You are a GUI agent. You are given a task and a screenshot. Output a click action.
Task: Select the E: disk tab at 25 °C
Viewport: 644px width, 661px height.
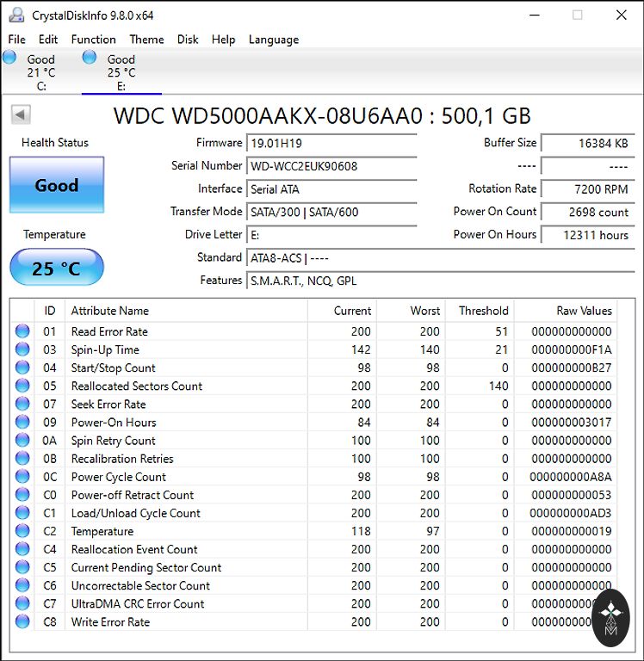tap(121, 73)
